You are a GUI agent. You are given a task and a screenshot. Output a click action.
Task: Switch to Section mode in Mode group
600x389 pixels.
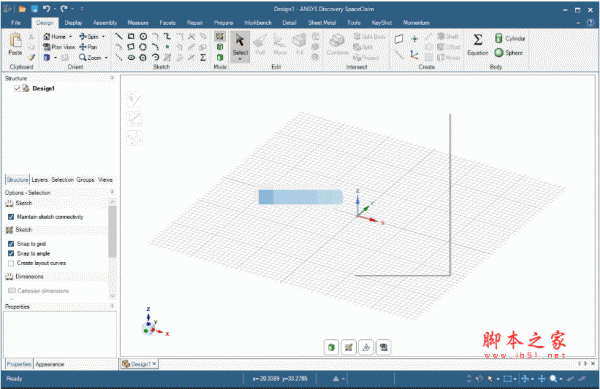(x=220, y=47)
